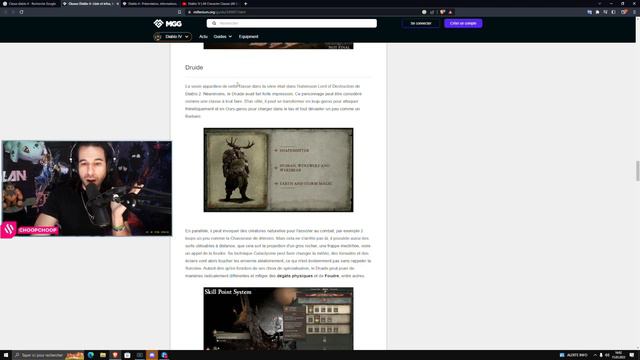Click the bookmark icon beside the address bar
640x360 pixels.
pos(179,12)
